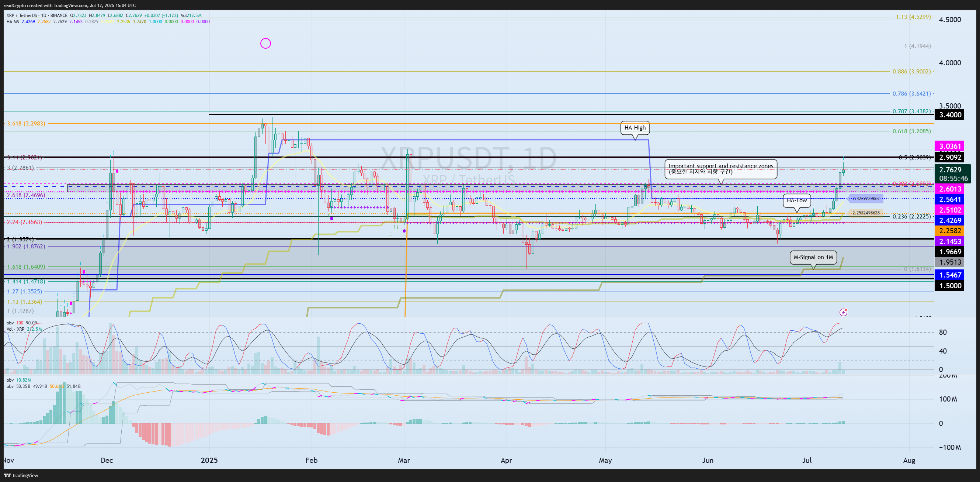Select the HA-High callout label
The width and height of the screenshot is (980, 482).
(635, 128)
